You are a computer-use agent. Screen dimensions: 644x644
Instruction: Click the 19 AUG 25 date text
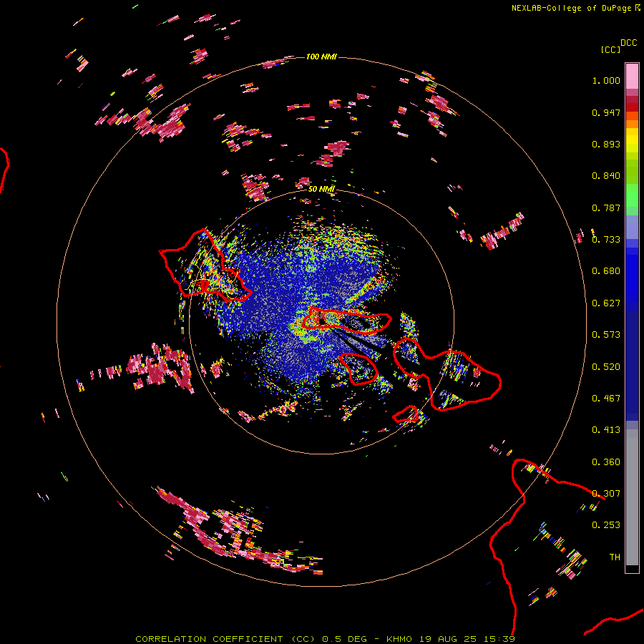pos(448,639)
